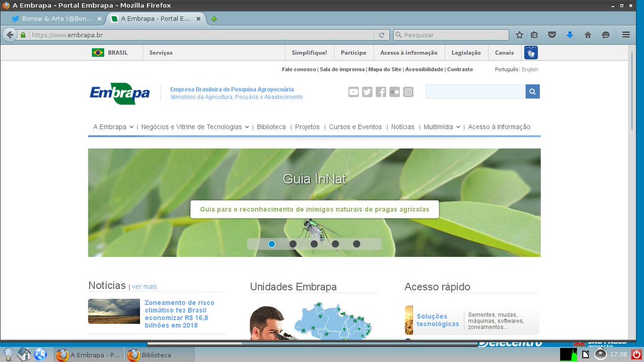This screenshot has height=362, width=644.
Task: Open the Biblioteca menu item
Action: point(271,127)
